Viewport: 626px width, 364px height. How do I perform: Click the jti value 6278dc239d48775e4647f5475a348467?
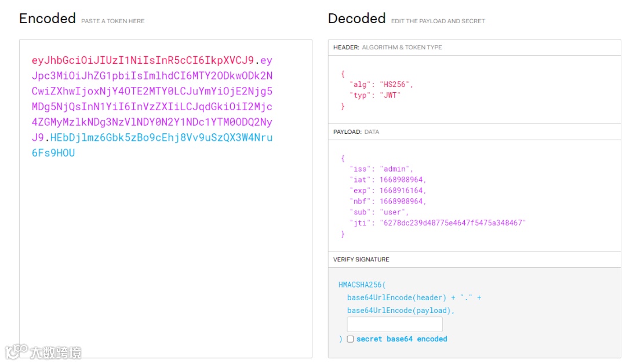tap(453, 223)
